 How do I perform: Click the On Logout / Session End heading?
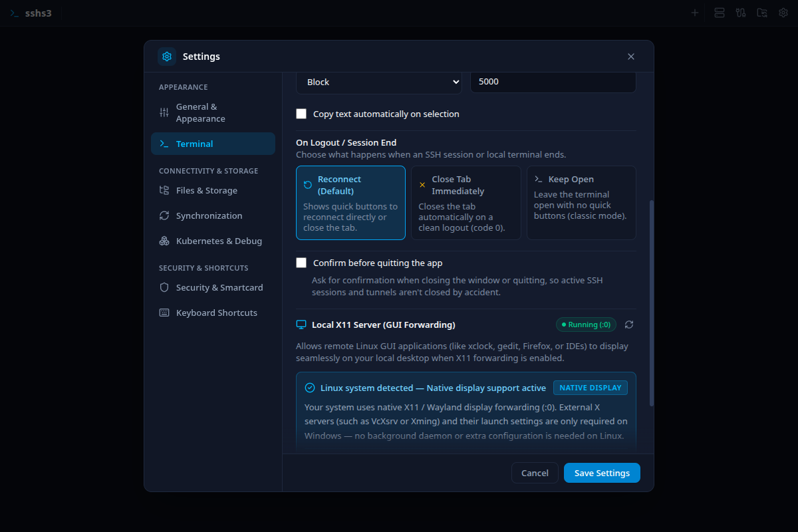(x=346, y=142)
